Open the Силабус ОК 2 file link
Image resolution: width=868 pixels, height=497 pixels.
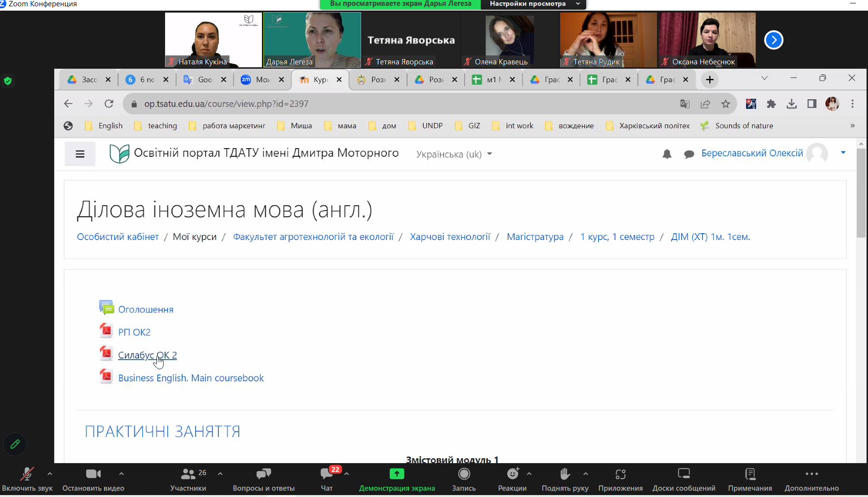tap(147, 355)
